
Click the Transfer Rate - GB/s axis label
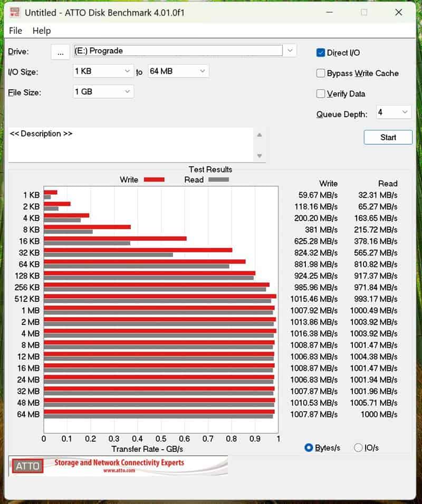[x=147, y=449]
